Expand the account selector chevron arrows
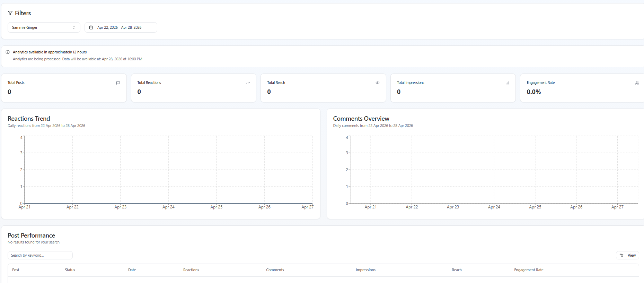644x283 pixels. [74, 27]
